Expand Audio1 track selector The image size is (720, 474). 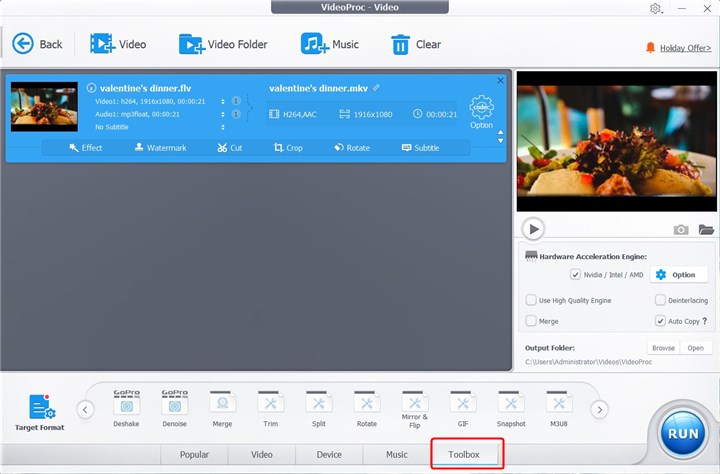(223, 114)
